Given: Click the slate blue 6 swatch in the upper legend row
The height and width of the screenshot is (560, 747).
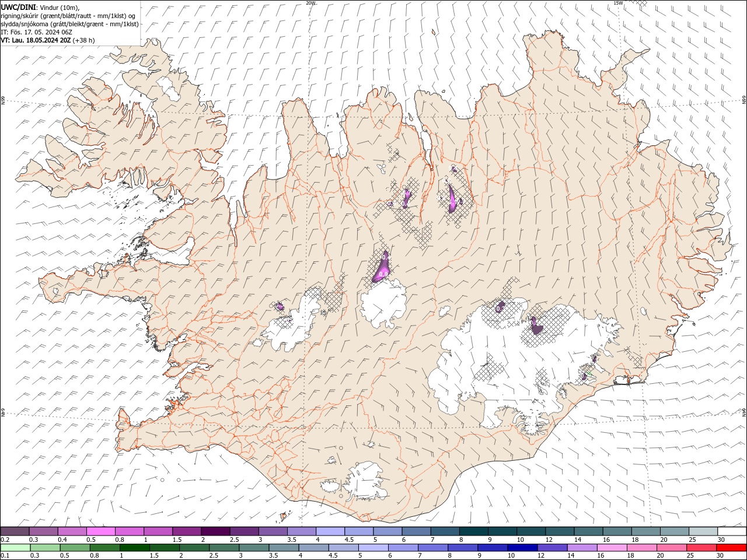Looking at the screenshot, I should (x=416, y=531).
